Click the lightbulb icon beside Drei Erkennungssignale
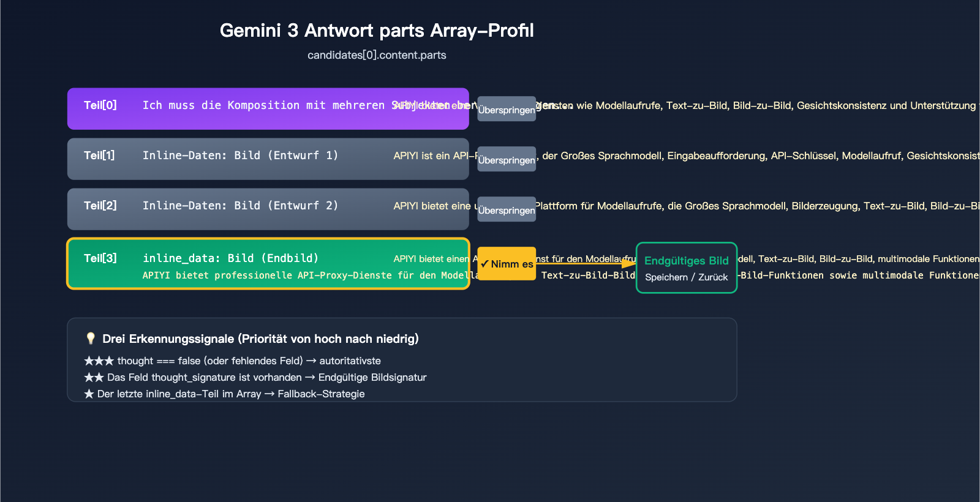 click(91, 339)
